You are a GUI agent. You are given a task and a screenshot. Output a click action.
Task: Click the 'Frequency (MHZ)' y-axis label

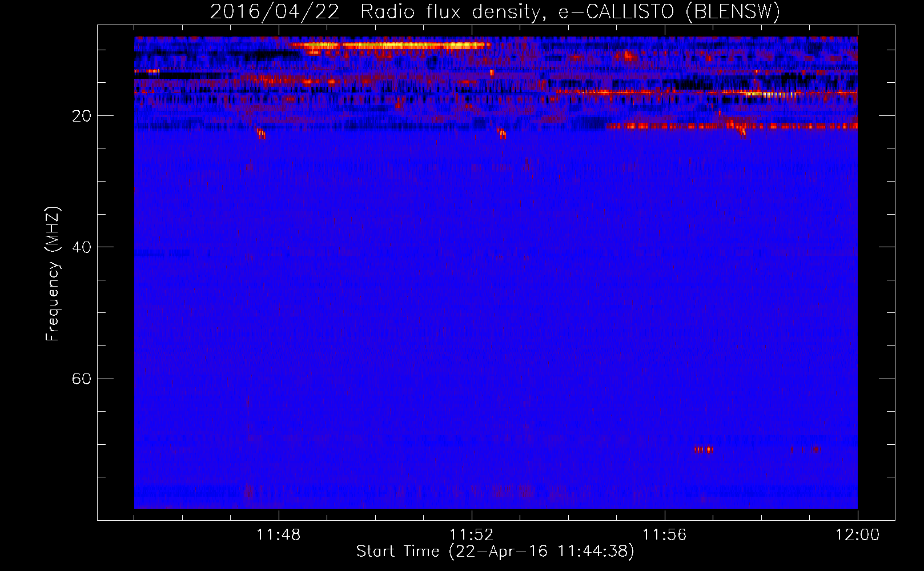[53, 274]
